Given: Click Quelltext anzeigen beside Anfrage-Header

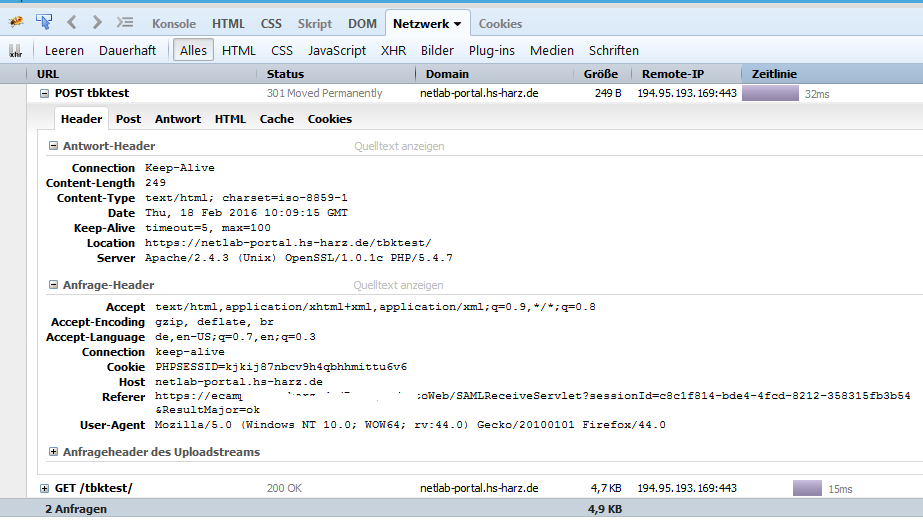Looking at the screenshot, I should (x=398, y=285).
